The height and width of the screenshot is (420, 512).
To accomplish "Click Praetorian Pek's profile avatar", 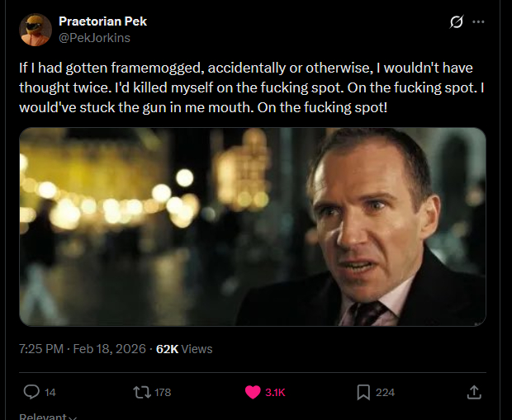I will tap(34, 30).
